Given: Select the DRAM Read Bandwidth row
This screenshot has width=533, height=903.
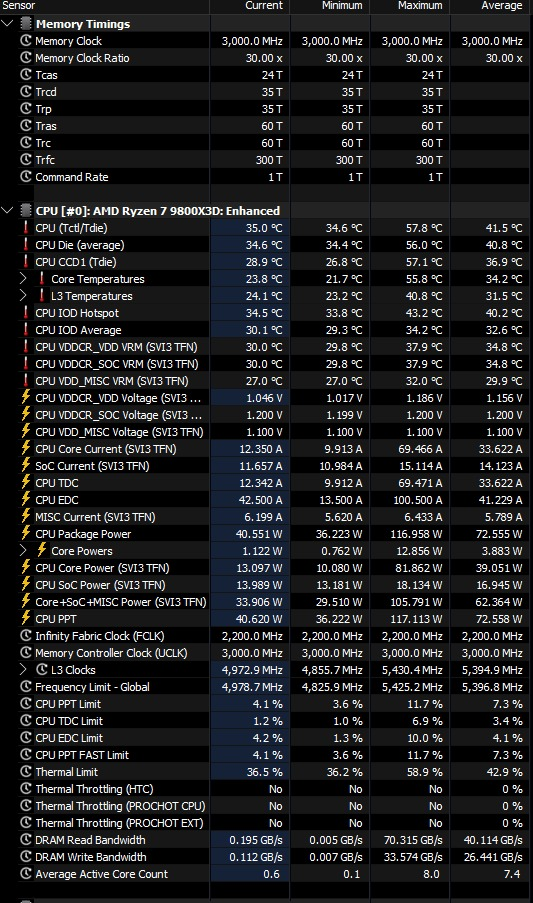Looking at the screenshot, I should [x=266, y=840].
